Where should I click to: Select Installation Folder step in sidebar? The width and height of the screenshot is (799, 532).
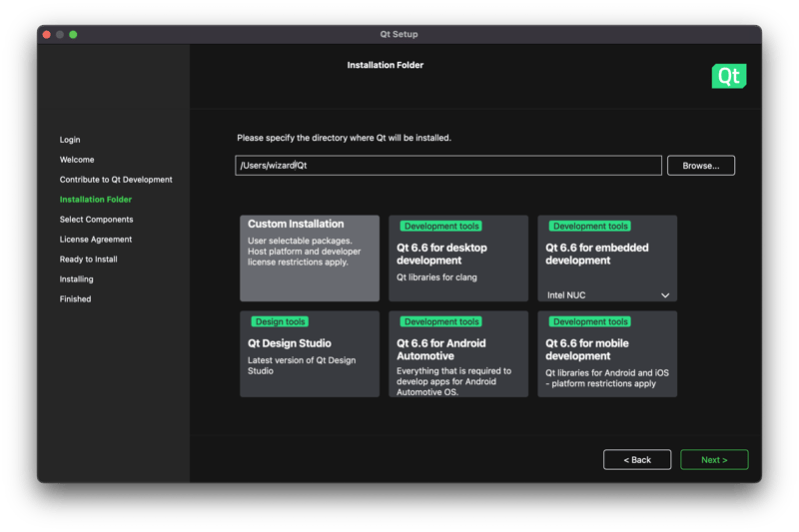[95, 199]
